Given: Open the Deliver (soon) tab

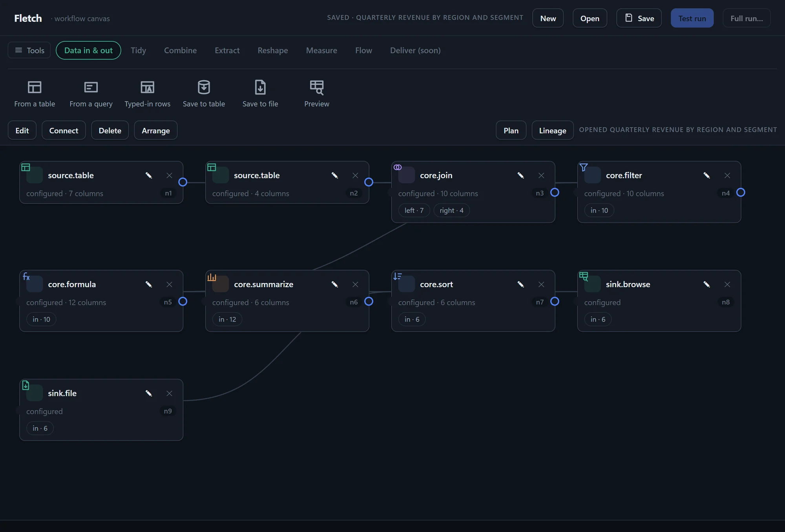Looking at the screenshot, I should pos(415,50).
